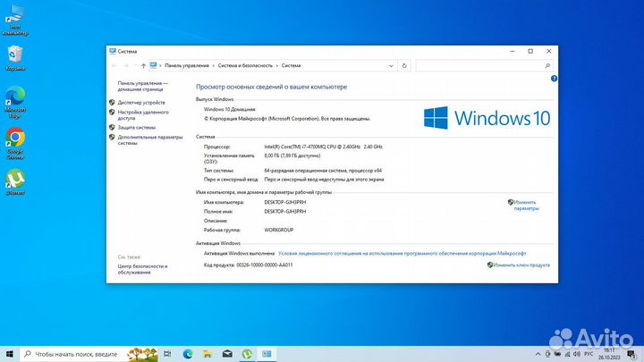Image resolution: width=644 pixels, height=362 pixels.
Task: Open the Recycle Bin desktop icon
Action: [x=15, y=56]
